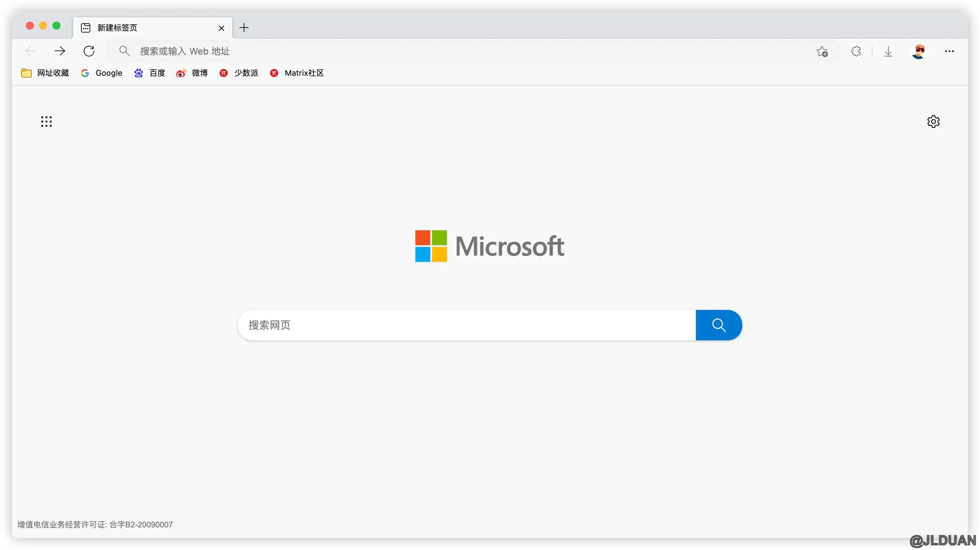Maximize window with green button
Image resolution: width=980 pixels, height=550 pixels.
pos(56,26)
